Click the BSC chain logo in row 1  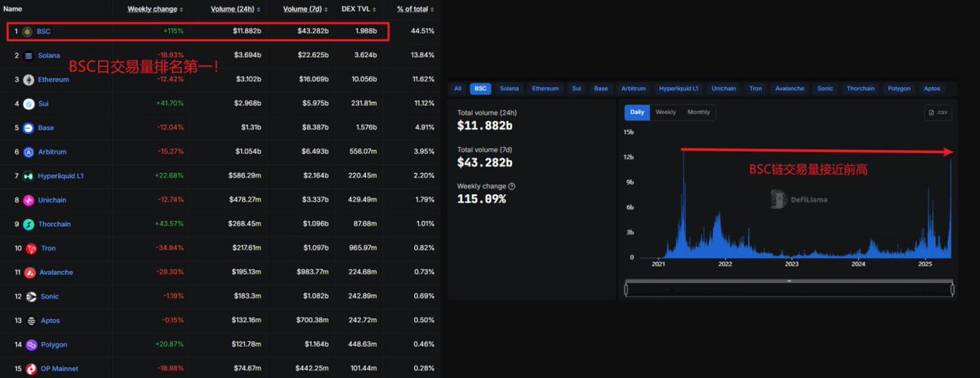28,31
